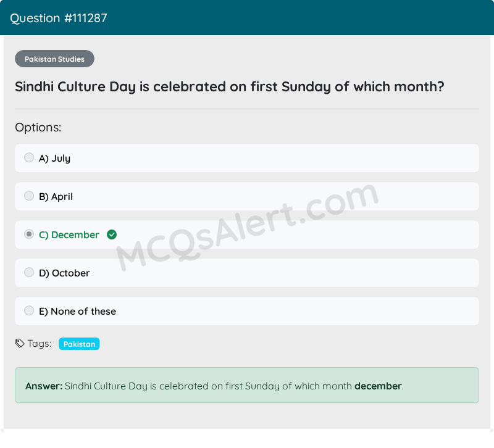Choose answer option A) July

tap(247, 158)
